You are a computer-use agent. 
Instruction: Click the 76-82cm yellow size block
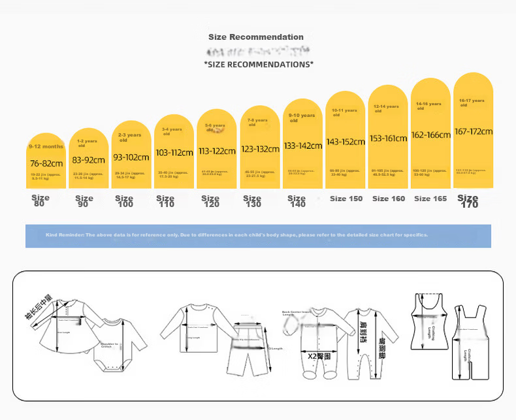coord(46,161)
